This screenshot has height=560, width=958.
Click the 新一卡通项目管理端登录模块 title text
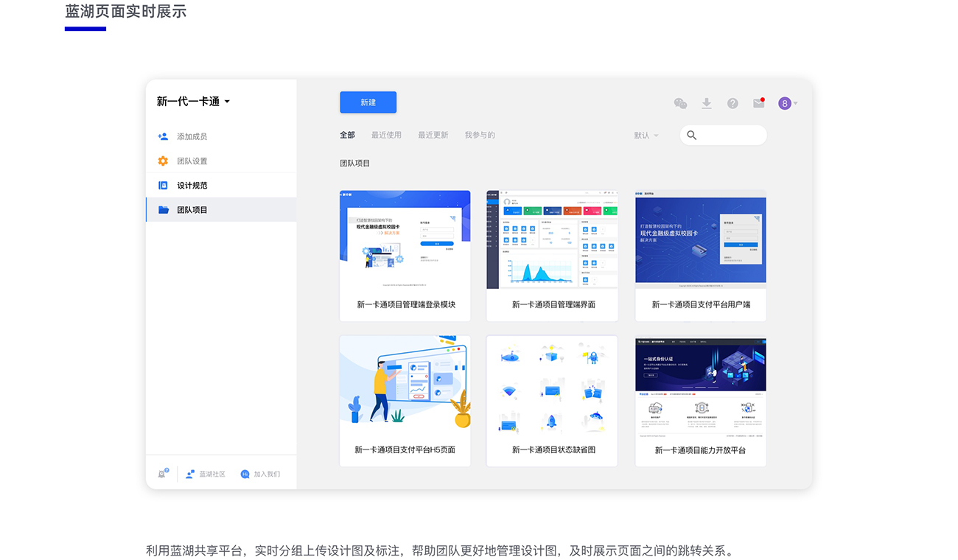click(x=406, y=304)
